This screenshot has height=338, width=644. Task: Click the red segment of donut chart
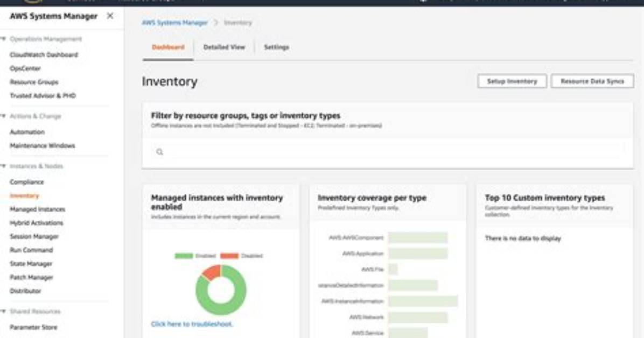tap(213, 272)
